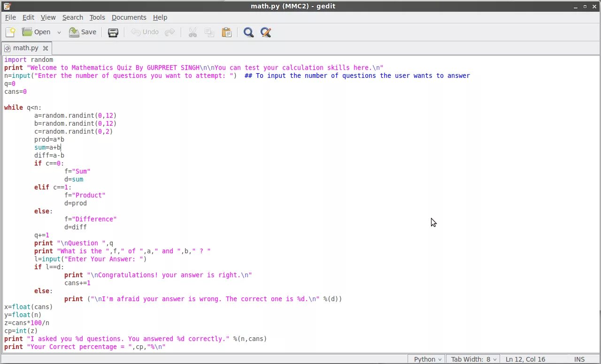Click the "cans+=1" line
The image size is (601, 364).
(77, 283)
